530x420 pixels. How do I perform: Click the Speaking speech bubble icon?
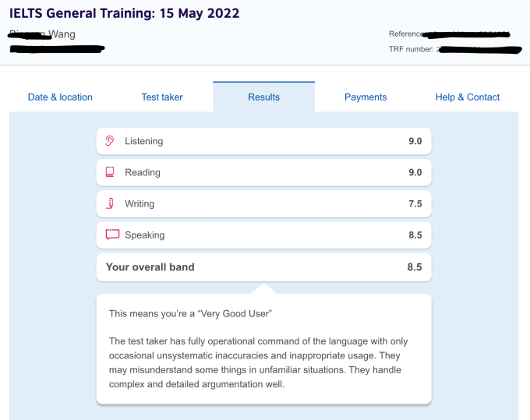(x=112, y=235)
